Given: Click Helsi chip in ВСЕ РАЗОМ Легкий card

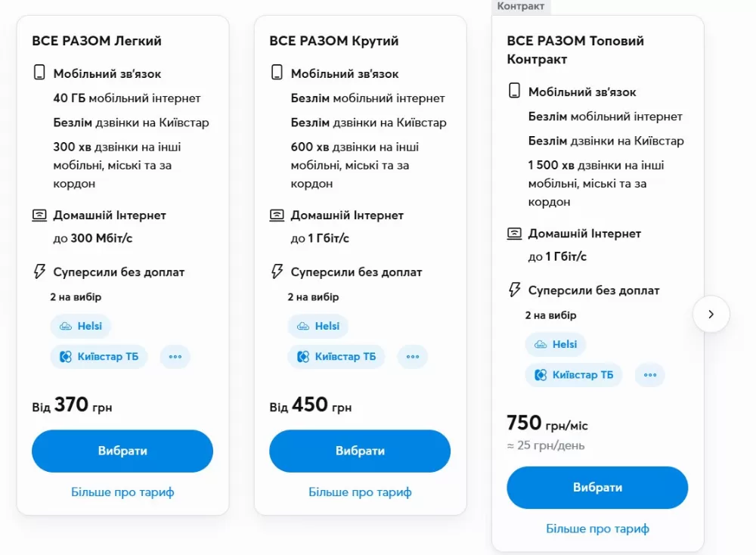Looking at the screenshot, I should (x=81, y=326).
